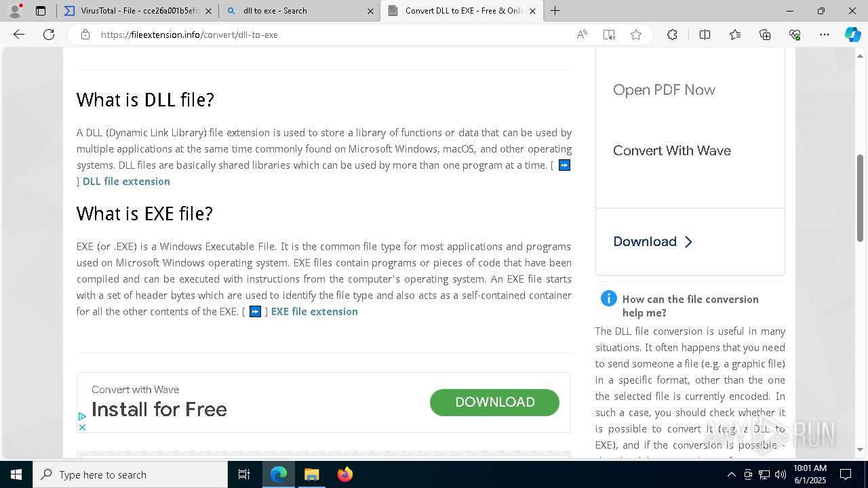Open a new browser tab
Screen dimensions: 868x488
tap(555, 11)
